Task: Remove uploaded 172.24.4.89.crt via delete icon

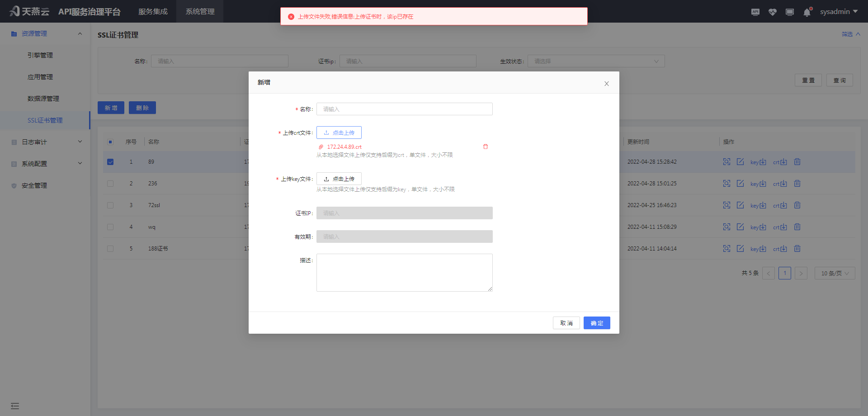Action: pyautogui.click(x=486, y=146)
